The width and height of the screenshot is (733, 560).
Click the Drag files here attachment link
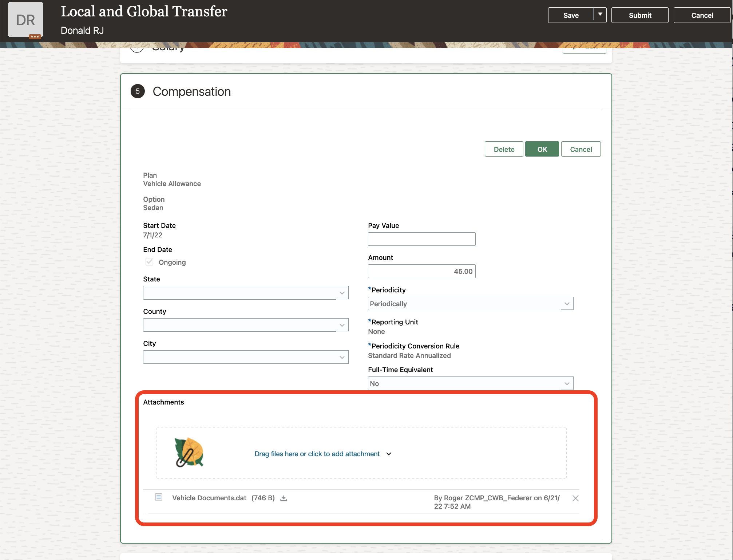pyautogui.click(x=317, y=454)
